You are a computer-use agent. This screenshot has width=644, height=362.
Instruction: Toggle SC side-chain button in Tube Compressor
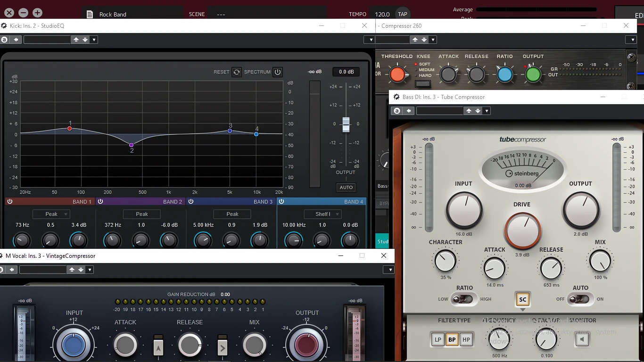point(522,299)
